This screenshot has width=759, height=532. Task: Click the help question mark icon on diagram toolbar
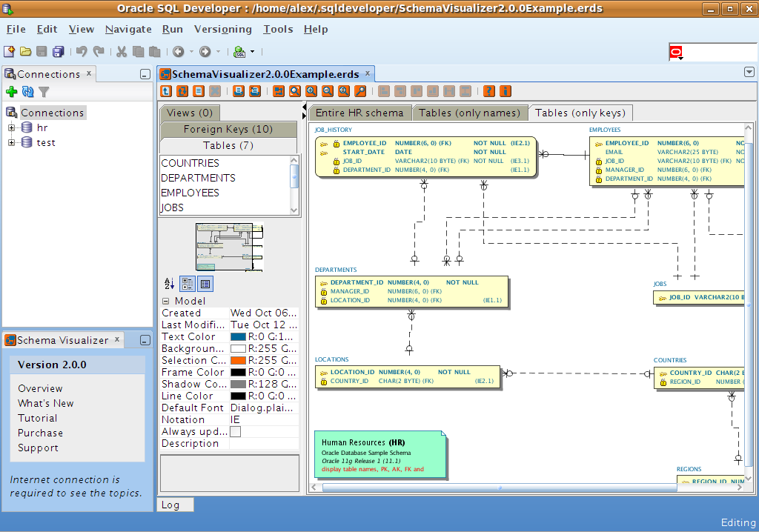tap(488, 90)
